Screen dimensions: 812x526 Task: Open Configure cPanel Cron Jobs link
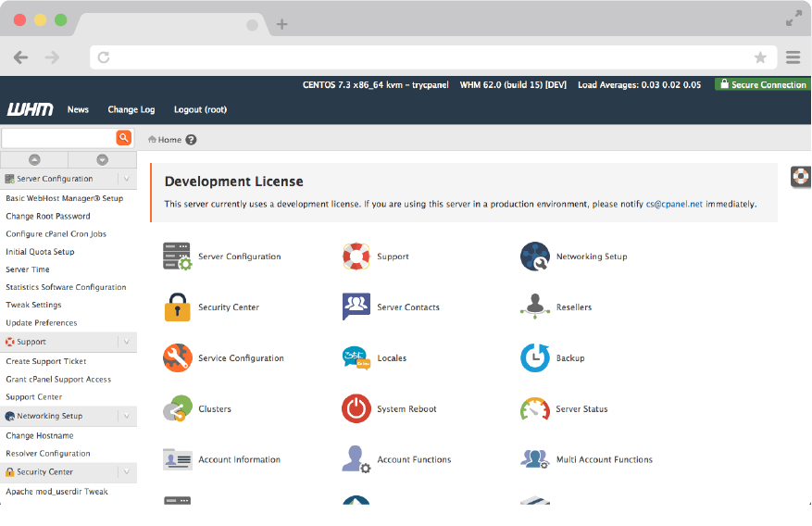coord(56,234)
